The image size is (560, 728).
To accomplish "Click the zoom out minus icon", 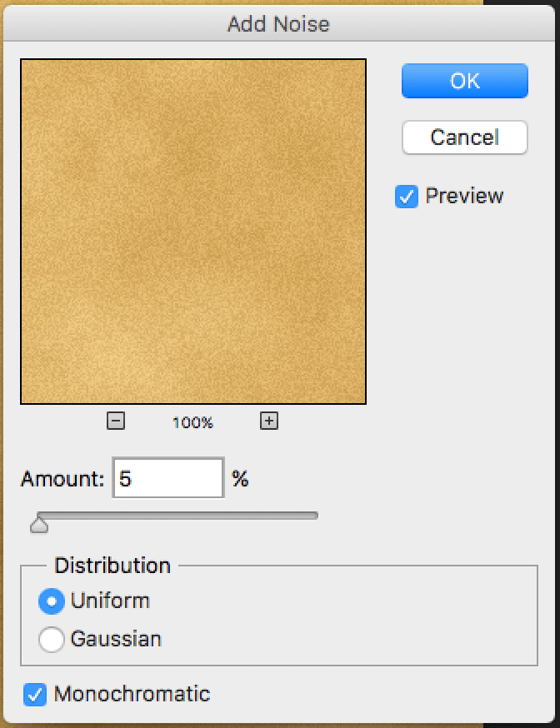I will click(116, 421).
